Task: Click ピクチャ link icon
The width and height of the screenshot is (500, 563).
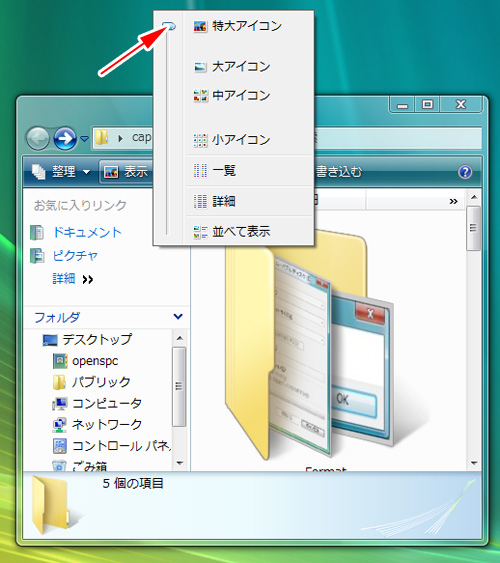Action: 37,256
